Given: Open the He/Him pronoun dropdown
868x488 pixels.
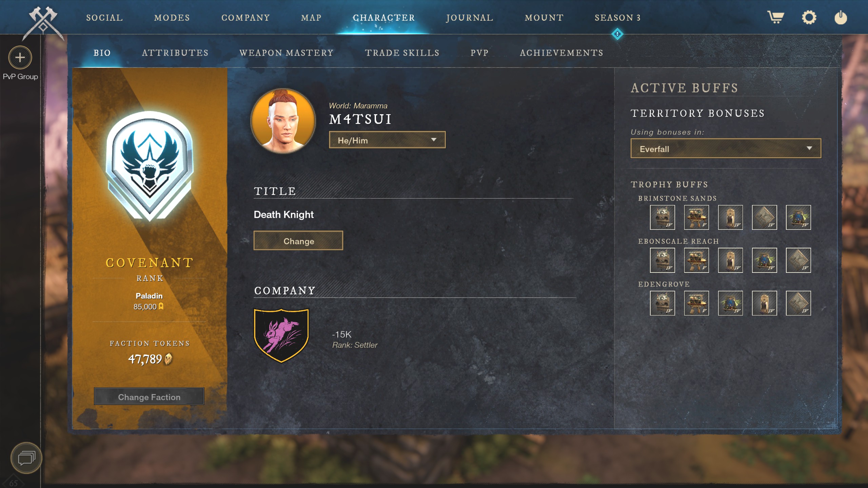Looking at the screenshot, I should tap(387, 140).
